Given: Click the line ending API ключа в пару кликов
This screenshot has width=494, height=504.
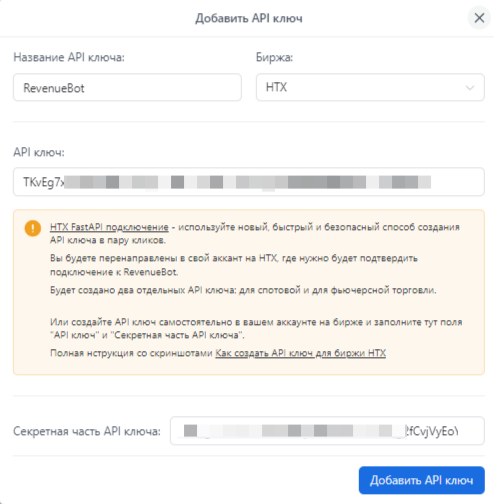Looking at the screenshot, I should pyautogui.click(x=108, y=240).
